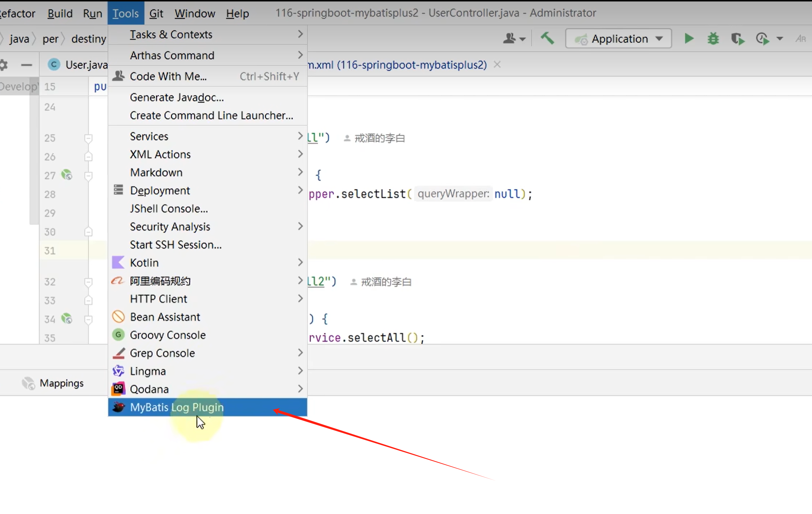This screenshot has height=514, width=812.
Task: Click the Code With Me menu icon
Action: (118, 76)
